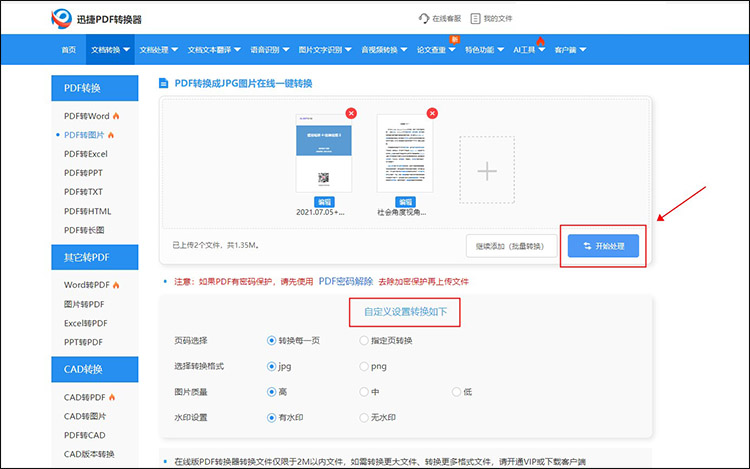Click 编辑 under the 社会角度视角 file
The width and height of the screenshot is (750, 469).
coord(406,202)
